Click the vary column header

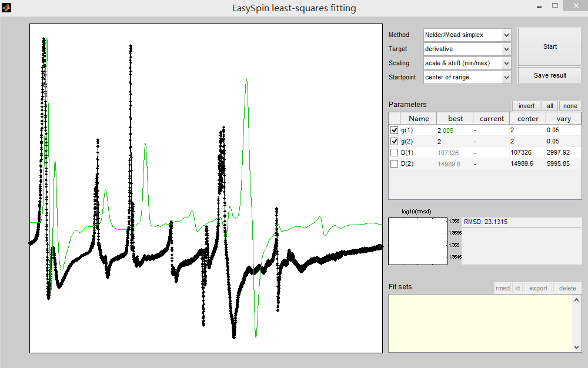coord(564,119)
